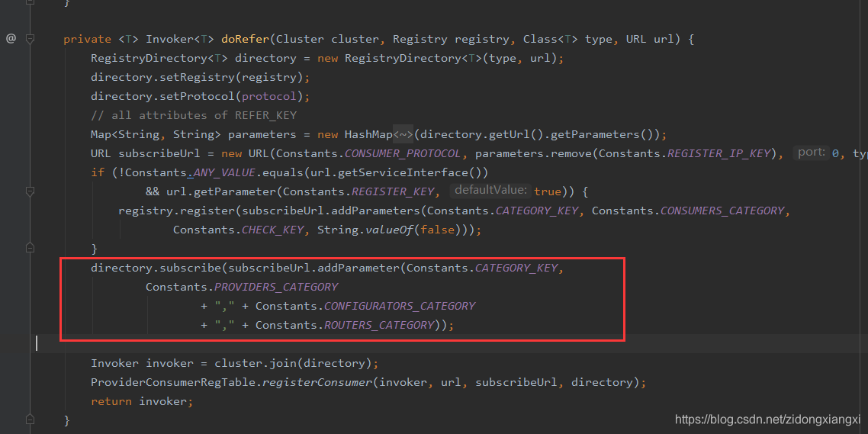This screenshot has height=434, width=868.
Task: Click the CONFIGURATORS_CATEGORY constant
Action: pos(400,306)
